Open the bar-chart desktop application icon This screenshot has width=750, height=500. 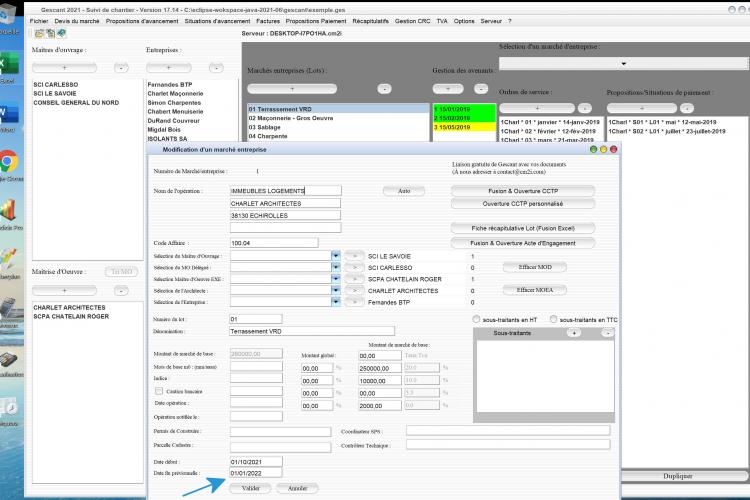tap(9, 211)
